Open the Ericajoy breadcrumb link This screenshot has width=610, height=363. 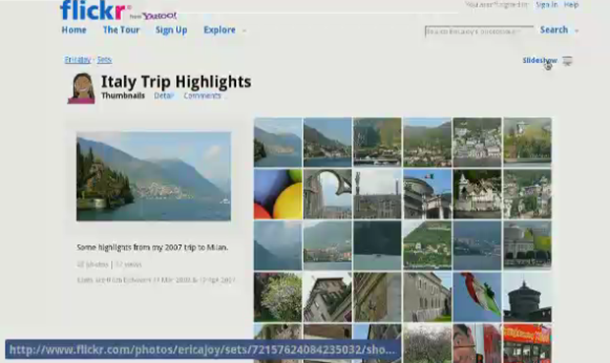(77, 60)
